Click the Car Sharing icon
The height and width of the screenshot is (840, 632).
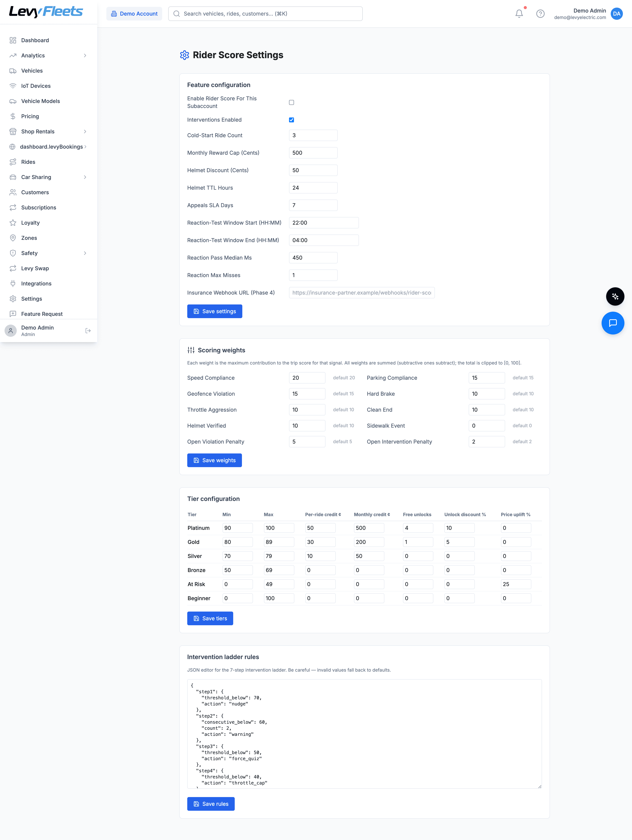coord(13,177)
